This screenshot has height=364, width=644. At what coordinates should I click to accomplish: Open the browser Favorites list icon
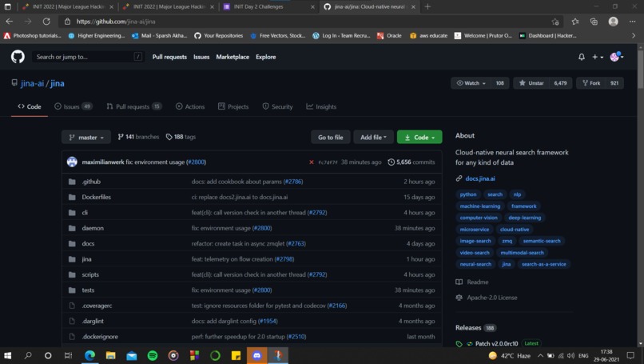[575, 22]
